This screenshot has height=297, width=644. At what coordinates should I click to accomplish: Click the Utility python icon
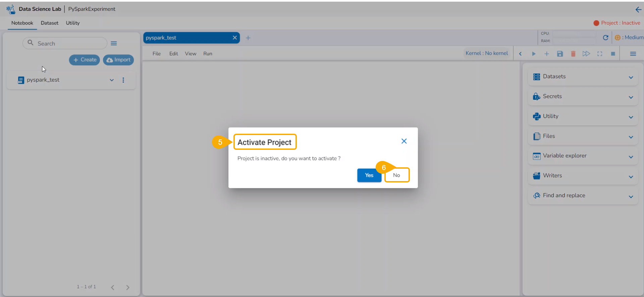pos(537,116)
